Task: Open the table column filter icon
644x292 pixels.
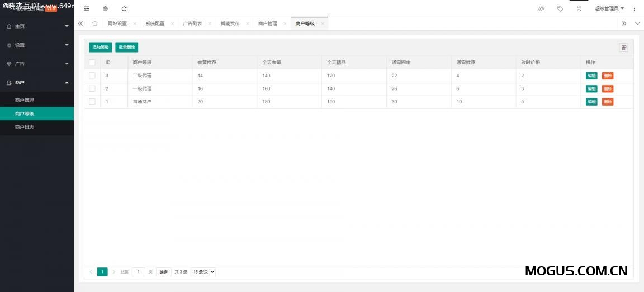Action: point(623,48)
